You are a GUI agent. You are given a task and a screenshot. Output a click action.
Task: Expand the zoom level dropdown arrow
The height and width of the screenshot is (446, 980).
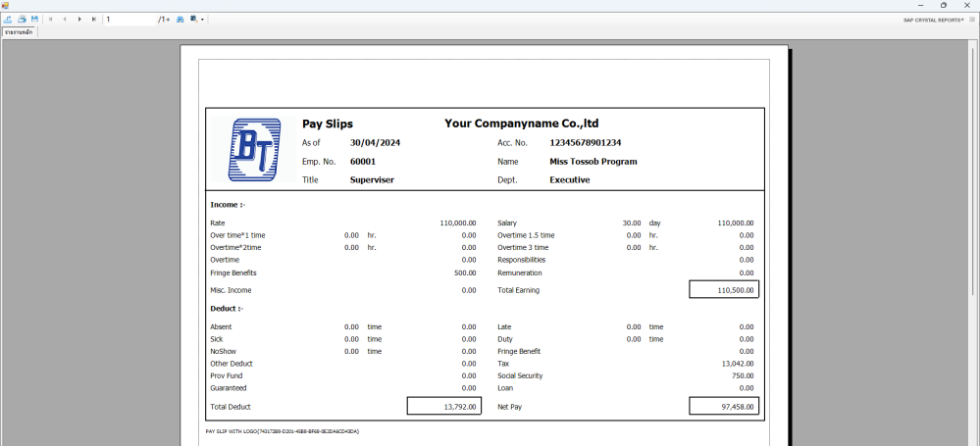202,19
